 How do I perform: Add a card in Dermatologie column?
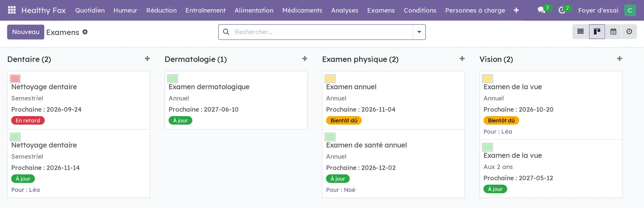[305, 59]
